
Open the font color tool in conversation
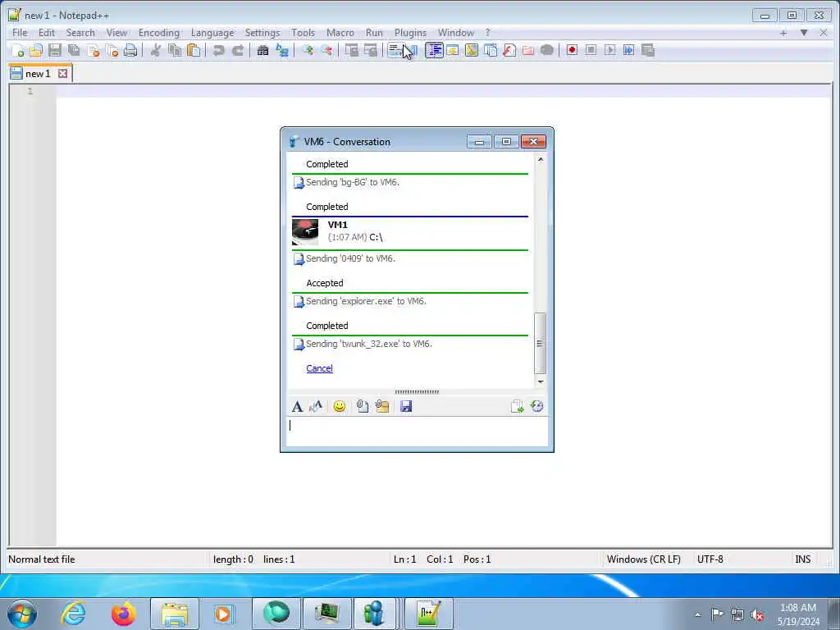[316, 407]
